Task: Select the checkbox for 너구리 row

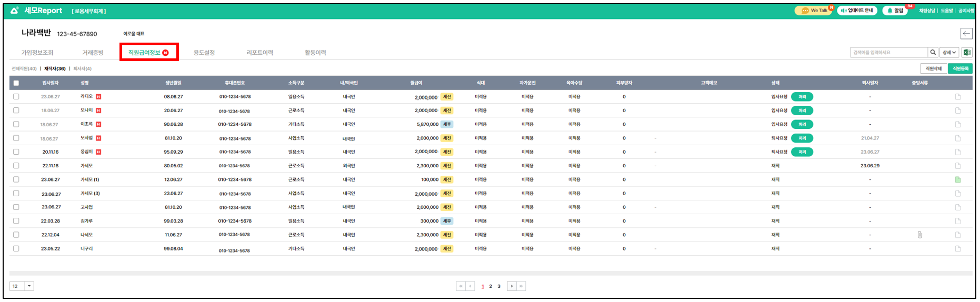Action: tap(16, 249)
